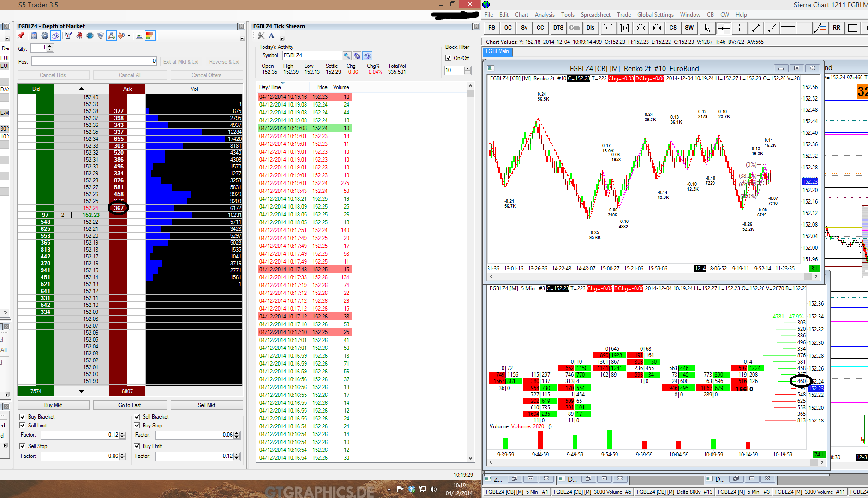868x498 pixels.
Task: Select the vertical line drawing tool
Action: coord(804,28)
